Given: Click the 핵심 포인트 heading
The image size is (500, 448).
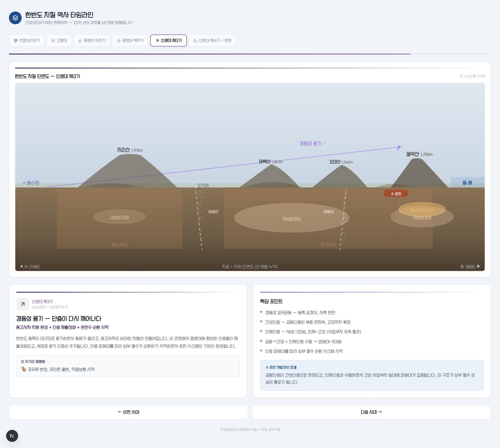Looking at the screenshot, I should click(x=271, y=301).
